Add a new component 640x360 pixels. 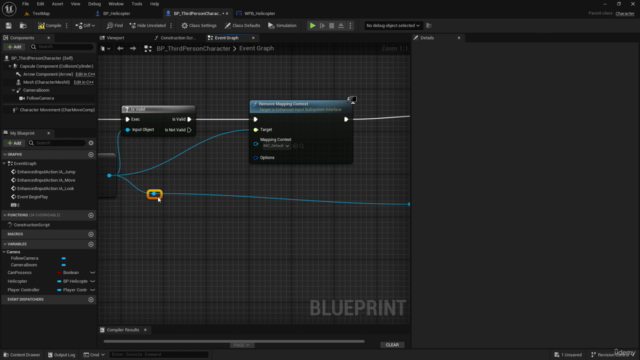[x=14, y=47]
